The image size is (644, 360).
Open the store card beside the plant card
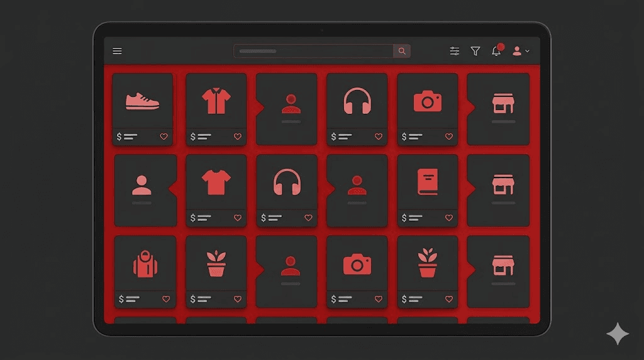(498, 271)
